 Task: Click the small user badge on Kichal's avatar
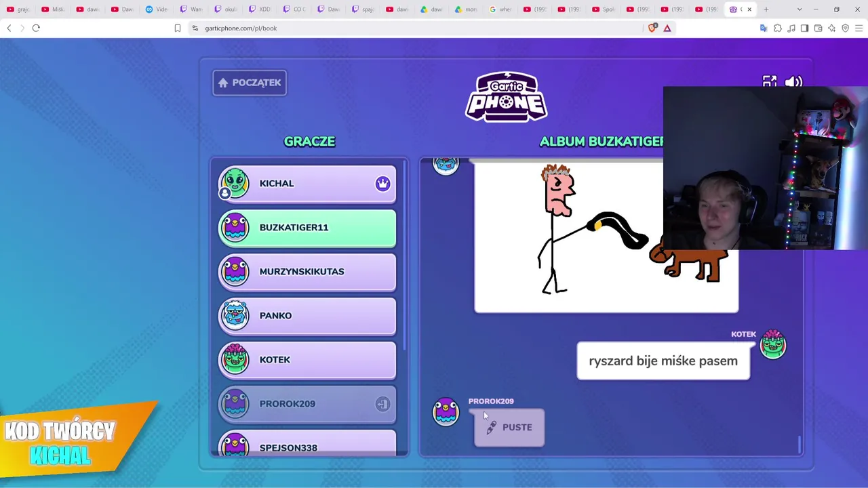click(x=224, y=194)
